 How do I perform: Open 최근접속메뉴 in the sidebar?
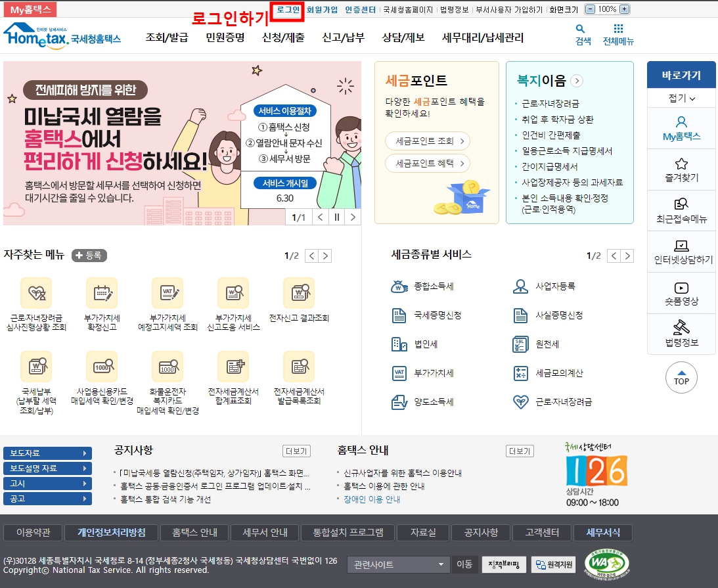click(x=681, y=211)
